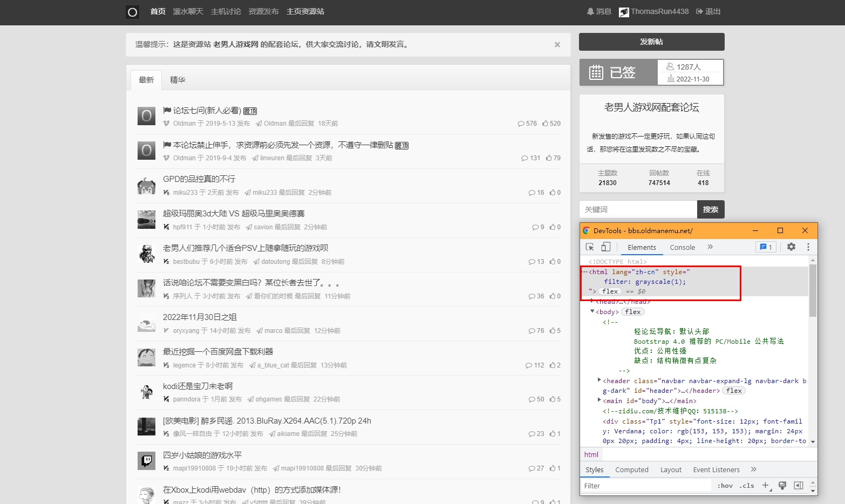Expand the header navbar node
This screenshot has width=845, height=504.
point(599,380)
